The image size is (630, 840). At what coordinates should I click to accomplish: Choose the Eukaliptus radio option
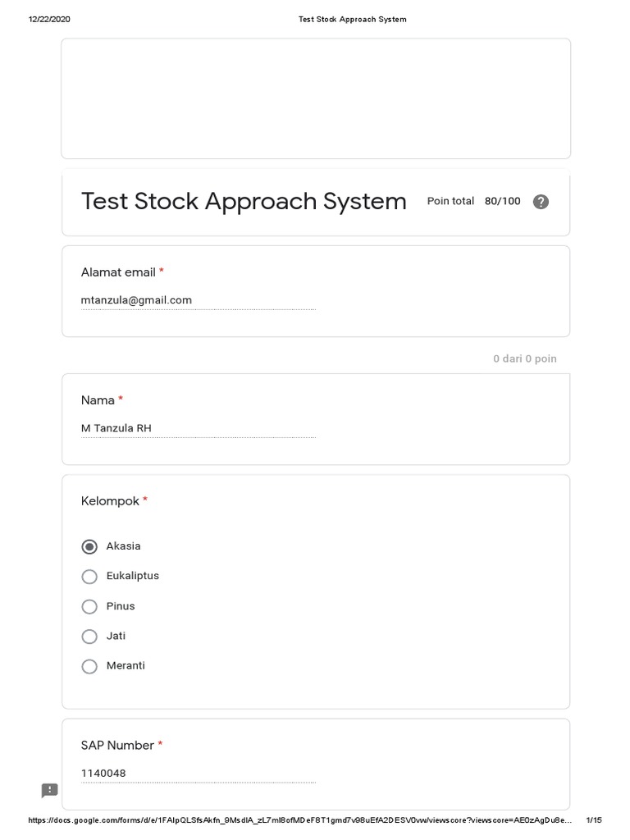coord(89,577)
